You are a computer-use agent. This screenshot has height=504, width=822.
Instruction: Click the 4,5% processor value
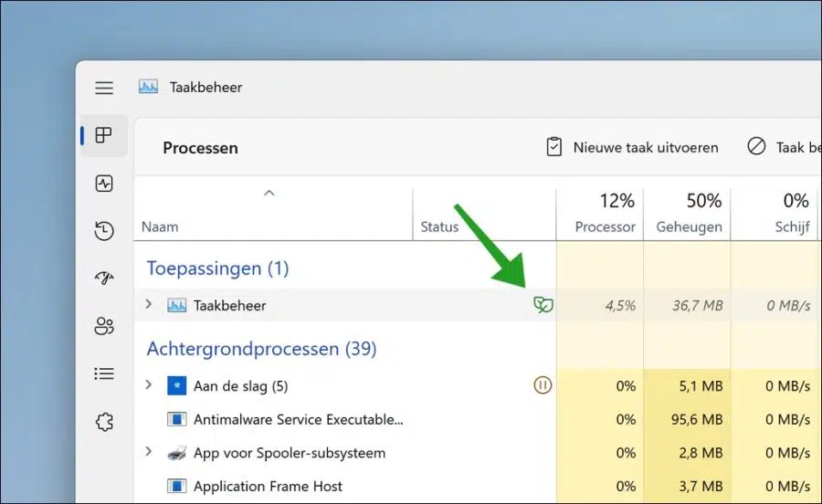[620, 306]
